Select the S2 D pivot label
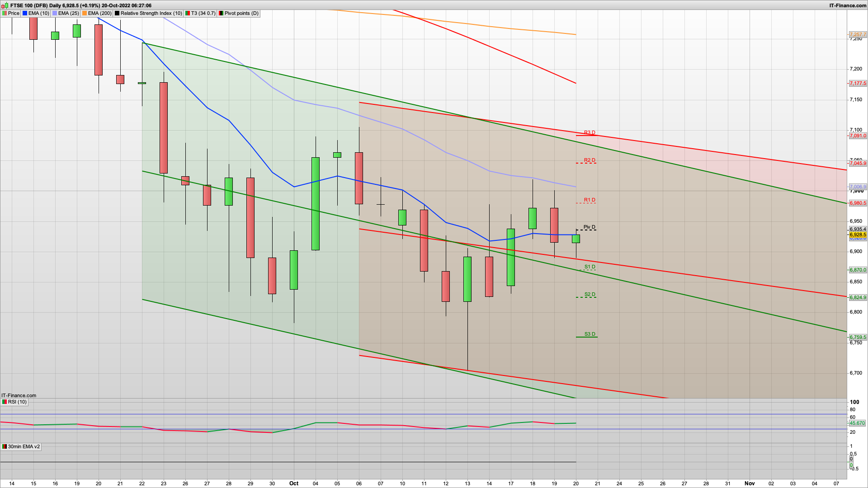This screenshot has width=868, height=488. click(590, 295)
